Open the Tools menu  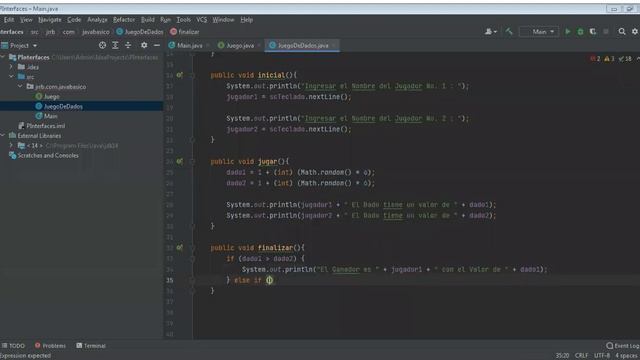pos(183,20)
